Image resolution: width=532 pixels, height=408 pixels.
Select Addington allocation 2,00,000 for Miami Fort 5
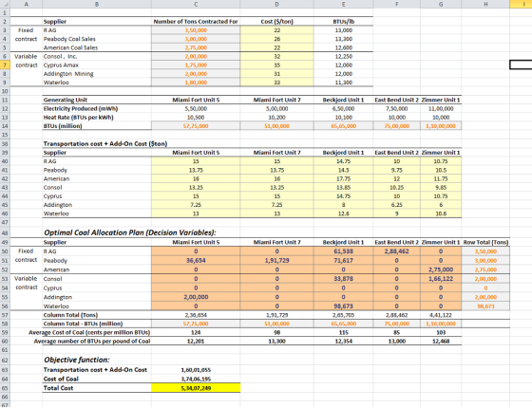click(196, 297)
